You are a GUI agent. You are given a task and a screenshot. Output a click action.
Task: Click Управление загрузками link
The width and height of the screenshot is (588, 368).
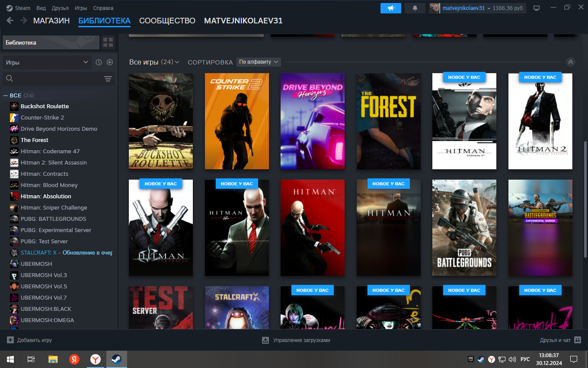tap(301, 340)
